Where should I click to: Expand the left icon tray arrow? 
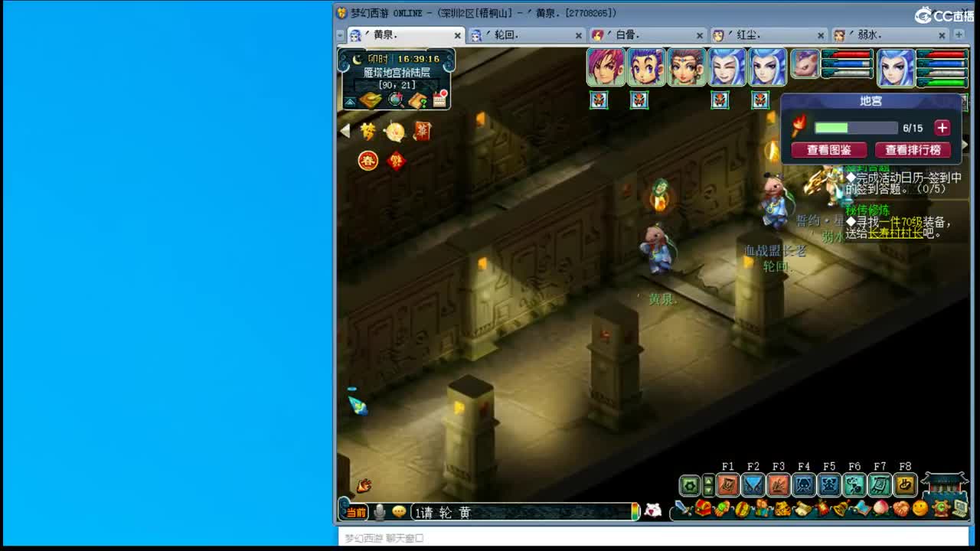pos(345,131)
